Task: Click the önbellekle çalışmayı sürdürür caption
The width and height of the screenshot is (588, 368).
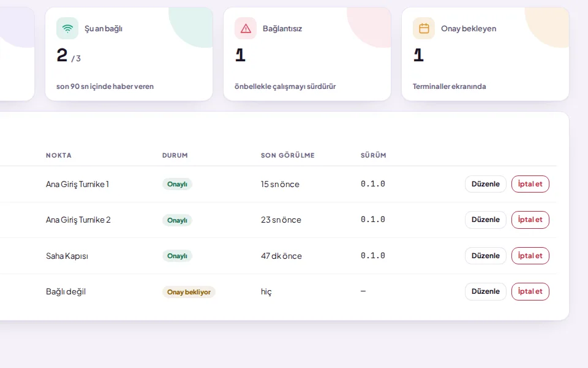Action: point(285,86)
